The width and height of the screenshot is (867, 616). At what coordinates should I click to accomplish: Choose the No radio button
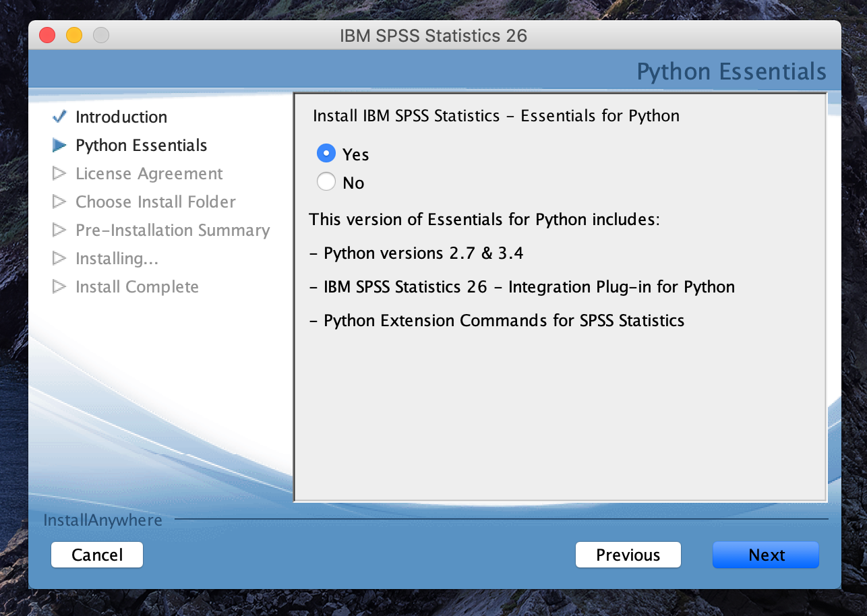tap(326, 182)
